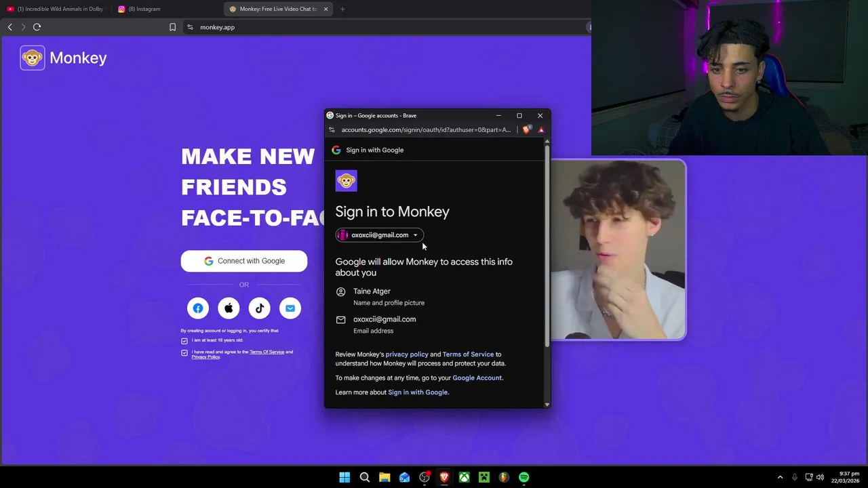This screenshot has height=488, width=868.
Task: Open File Explorer from taskbar
Action: pos(384,477)
